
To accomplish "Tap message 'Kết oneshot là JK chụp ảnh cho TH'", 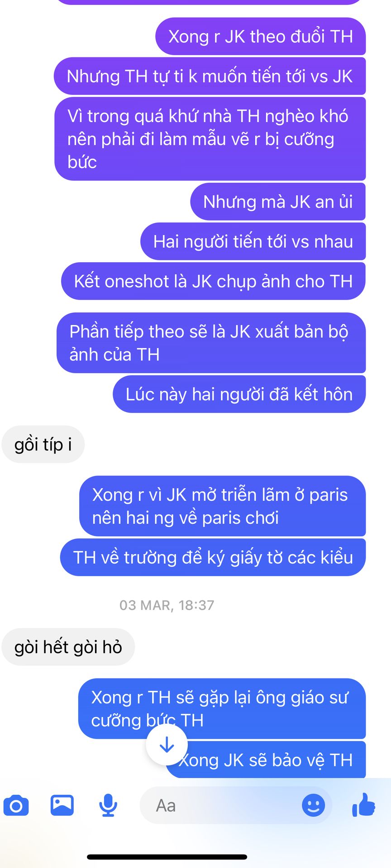I will coord(213,281).
